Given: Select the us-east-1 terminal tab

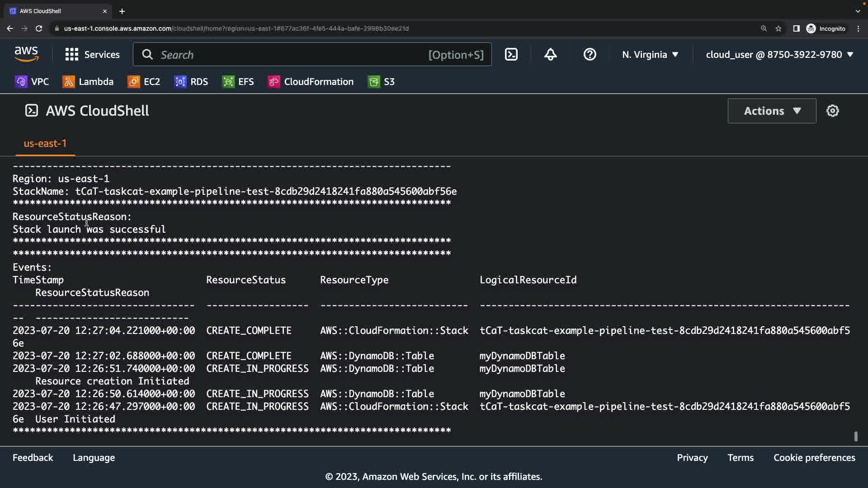Looking at the screenshot, I should [45, 144].
